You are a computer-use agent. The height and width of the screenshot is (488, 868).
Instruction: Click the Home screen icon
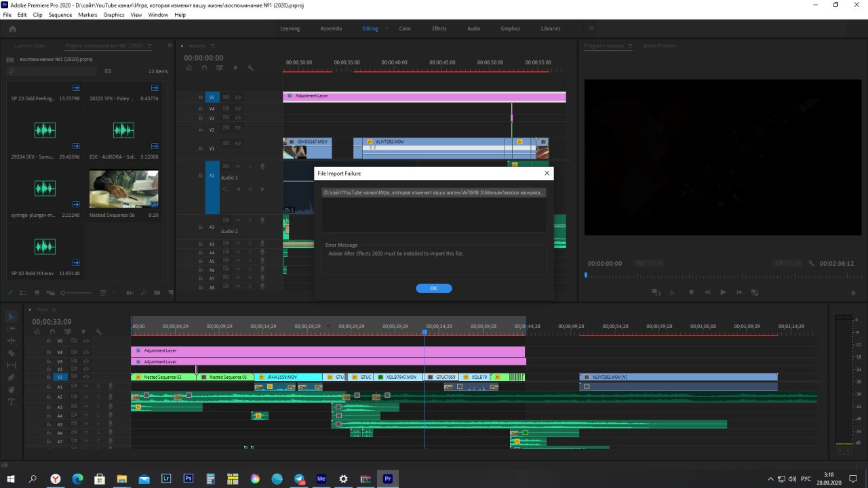(x=12, y=28)
